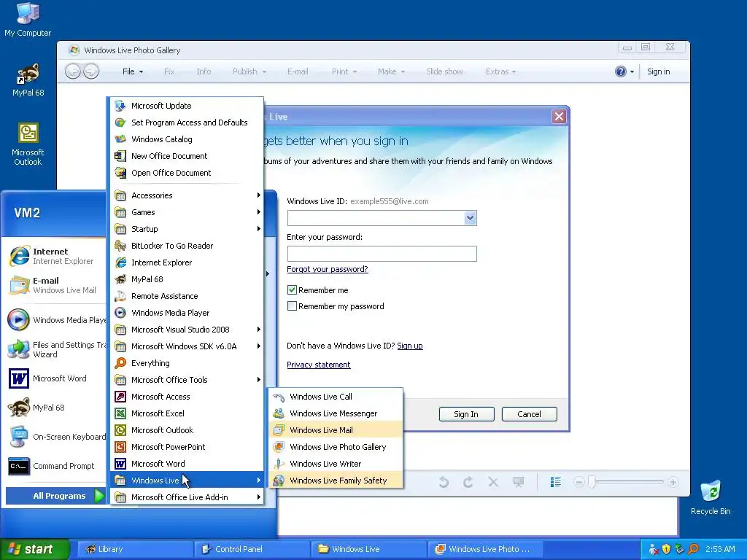Click the Start button on taskbar
Viewport: 747px width, 560px height.
35,549
